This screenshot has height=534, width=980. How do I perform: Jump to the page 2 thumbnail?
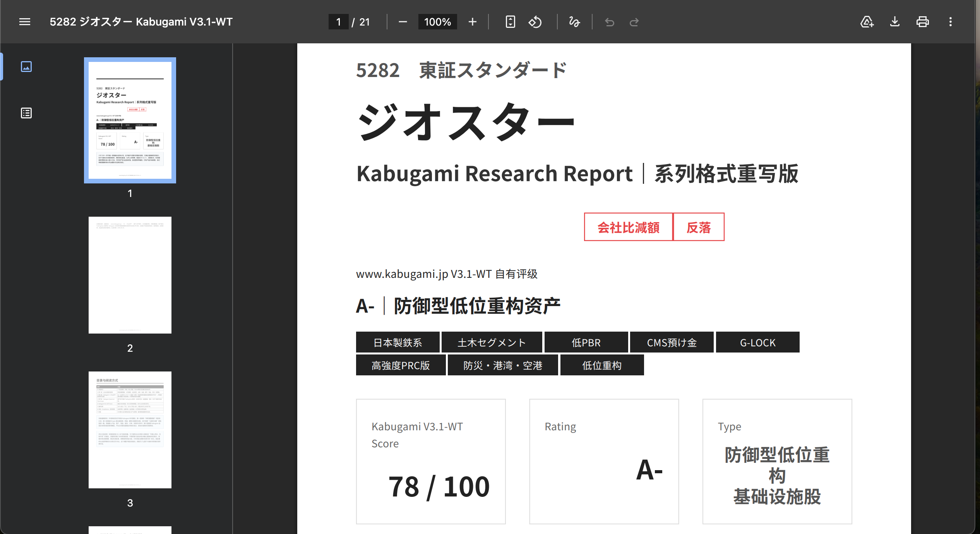click(x=130, y=275)
